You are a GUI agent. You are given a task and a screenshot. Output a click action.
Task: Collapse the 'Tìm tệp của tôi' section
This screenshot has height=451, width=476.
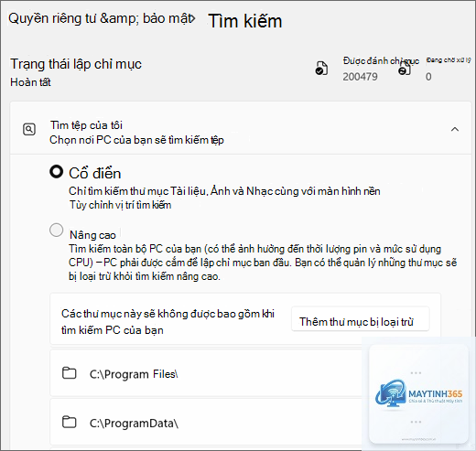click(x=455, y=129)
